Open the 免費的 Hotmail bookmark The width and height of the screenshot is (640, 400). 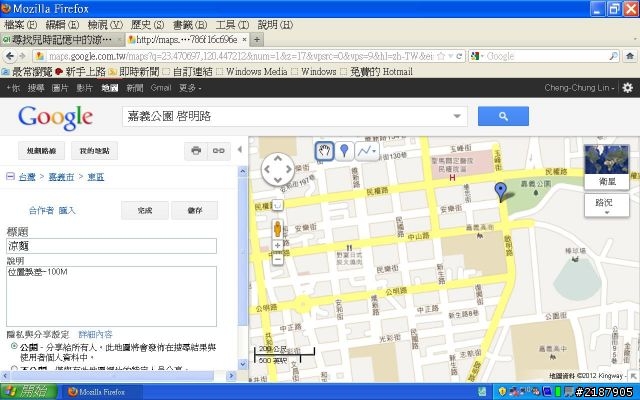[x=376, y=72]
